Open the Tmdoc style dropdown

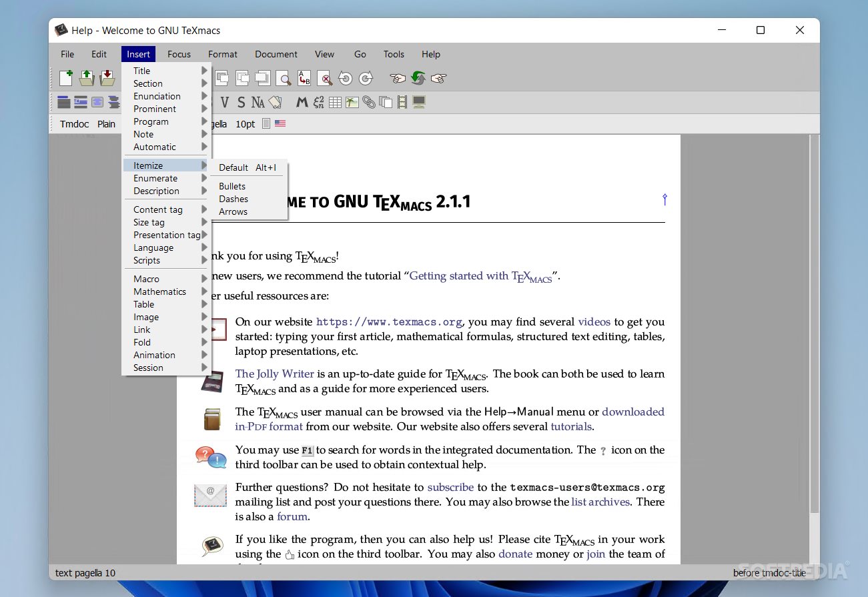click(x=74, y=124)
